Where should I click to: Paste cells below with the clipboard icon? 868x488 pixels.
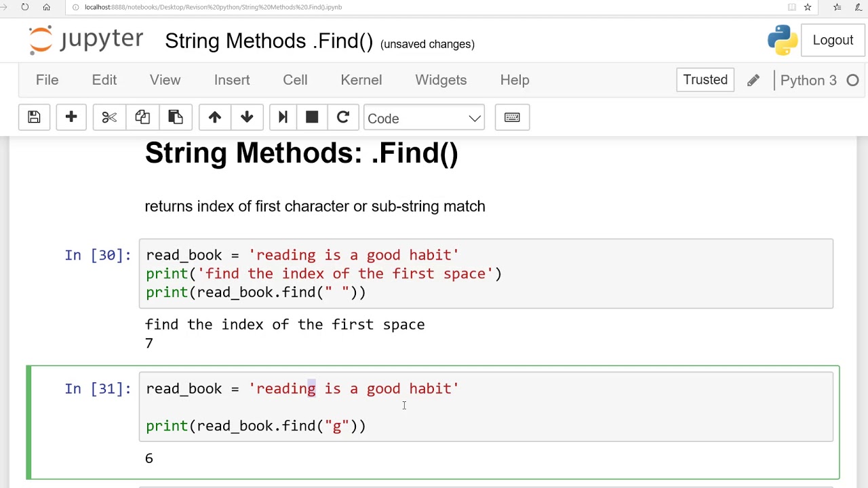(x=176, y=118)
